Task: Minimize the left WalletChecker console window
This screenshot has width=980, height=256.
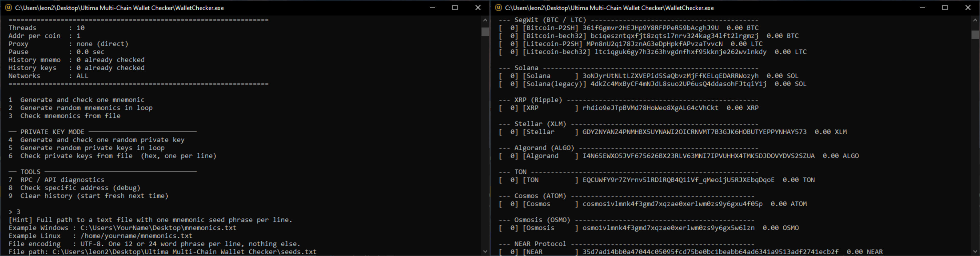Action: 432,8
